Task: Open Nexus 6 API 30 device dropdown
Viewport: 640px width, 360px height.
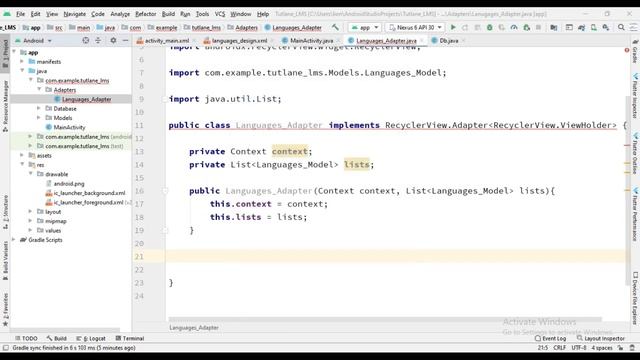Action: (x=415, y=27)
